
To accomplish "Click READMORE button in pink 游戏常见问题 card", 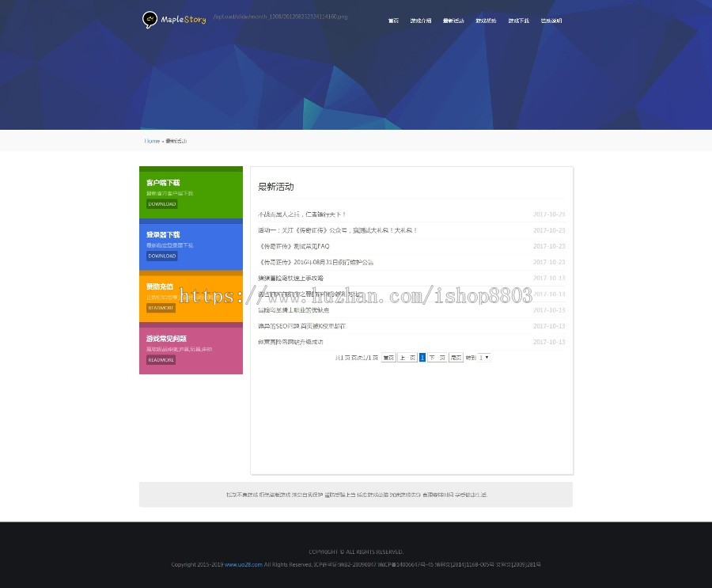I will [161, 359].
